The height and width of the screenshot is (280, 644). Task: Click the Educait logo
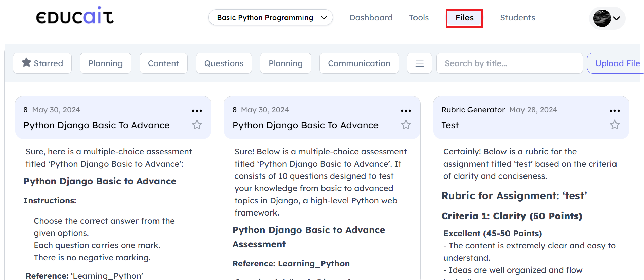pyautogui.click(x=75, y=16)
